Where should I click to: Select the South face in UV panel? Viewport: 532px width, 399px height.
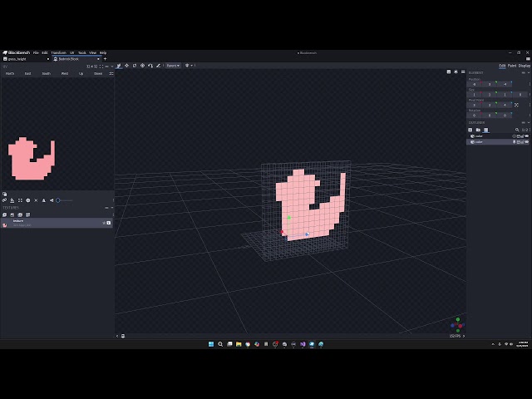pyautogui.click(x=47, y=74)
